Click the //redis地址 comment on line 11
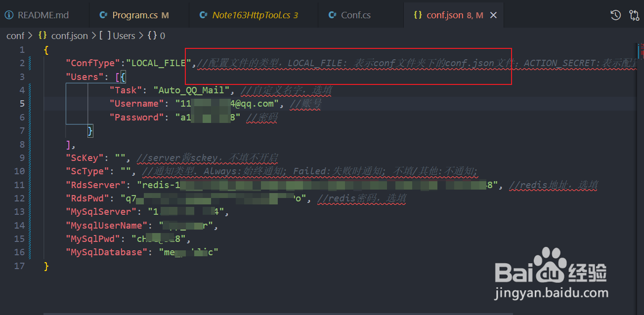 [x=554, y=185]
